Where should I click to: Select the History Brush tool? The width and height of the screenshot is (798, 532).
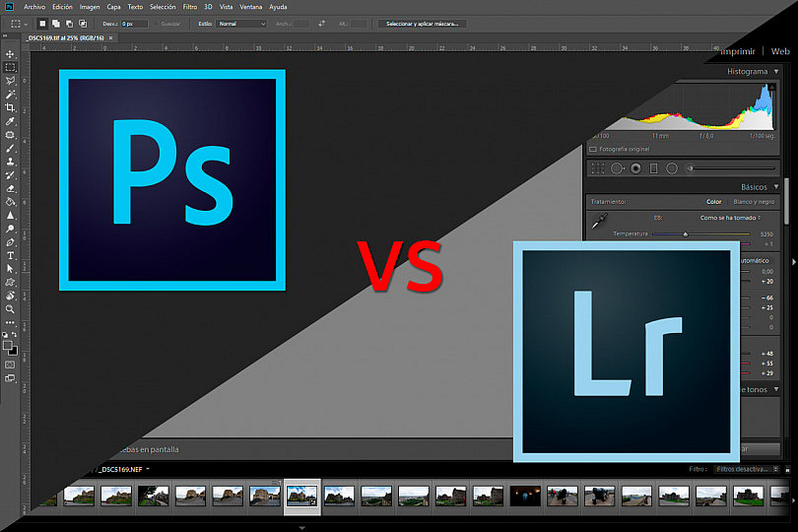(10, 175)
